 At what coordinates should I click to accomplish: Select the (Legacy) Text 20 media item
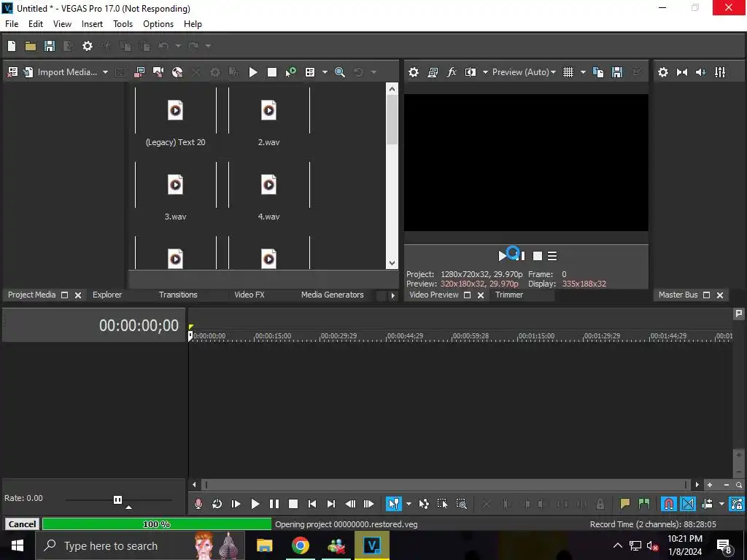click(175, 117)
